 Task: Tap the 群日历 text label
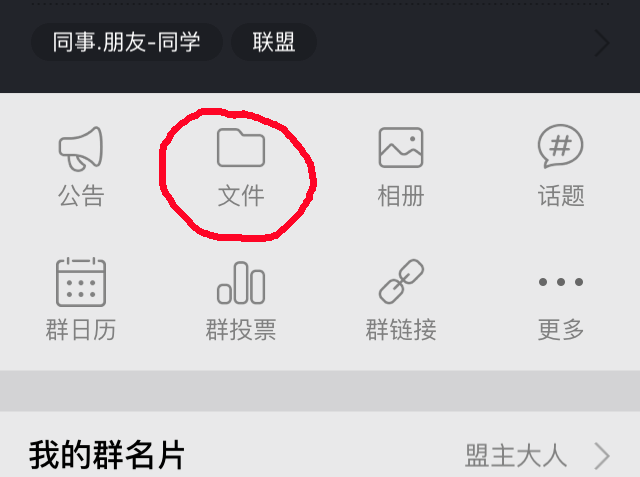(81, 330)
